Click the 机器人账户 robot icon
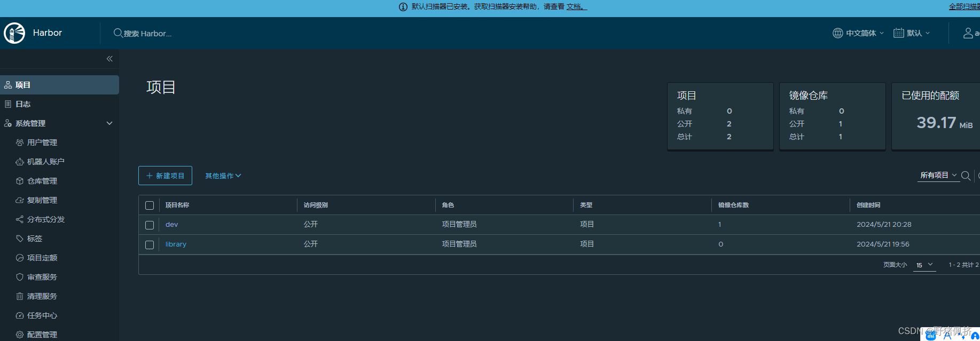Image resolution: width=980 pixels, height=341 pixels. point(20,162)
